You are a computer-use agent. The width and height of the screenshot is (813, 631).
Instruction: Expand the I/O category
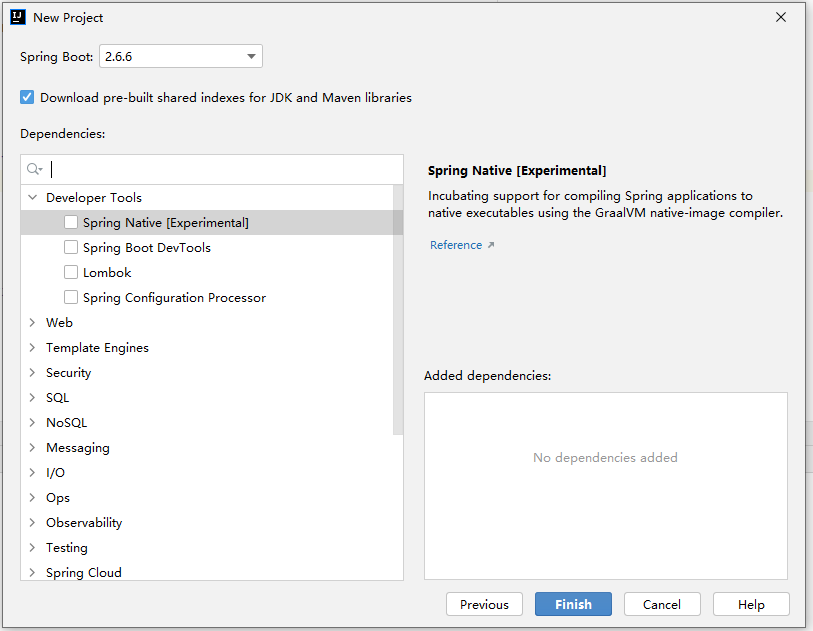click(33, 472)
